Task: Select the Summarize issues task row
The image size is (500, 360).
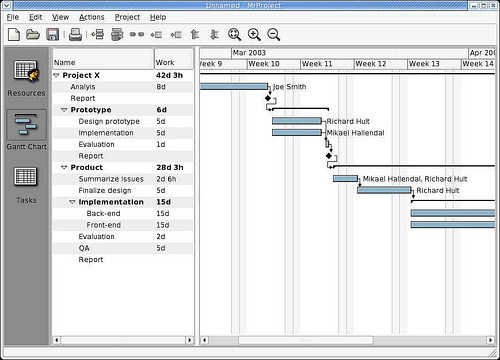Action: pyautogui.click(x=123, y=179)
